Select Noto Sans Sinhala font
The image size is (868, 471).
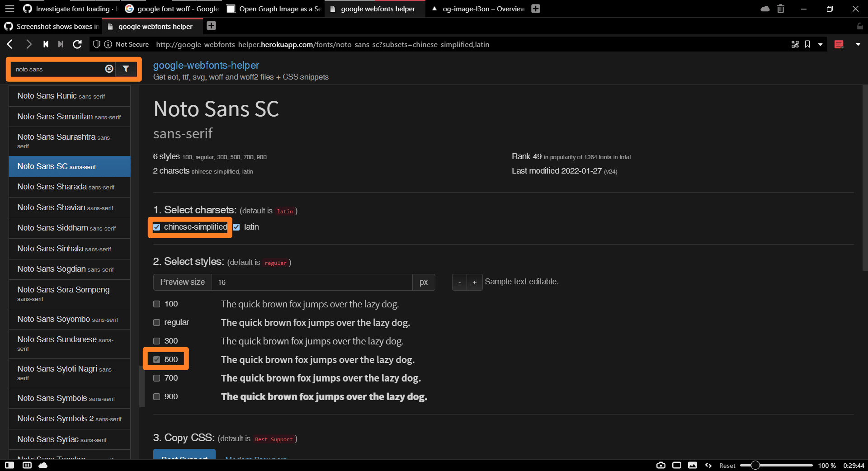point(70,249)
